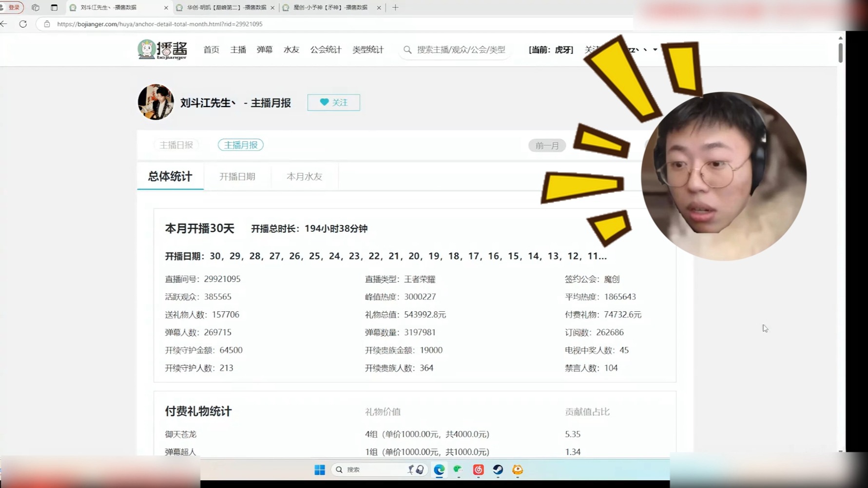Close the 魔创-小予神 browser tab
The height and width of the screenshot is (488, 868).
[x=379, y=8]
